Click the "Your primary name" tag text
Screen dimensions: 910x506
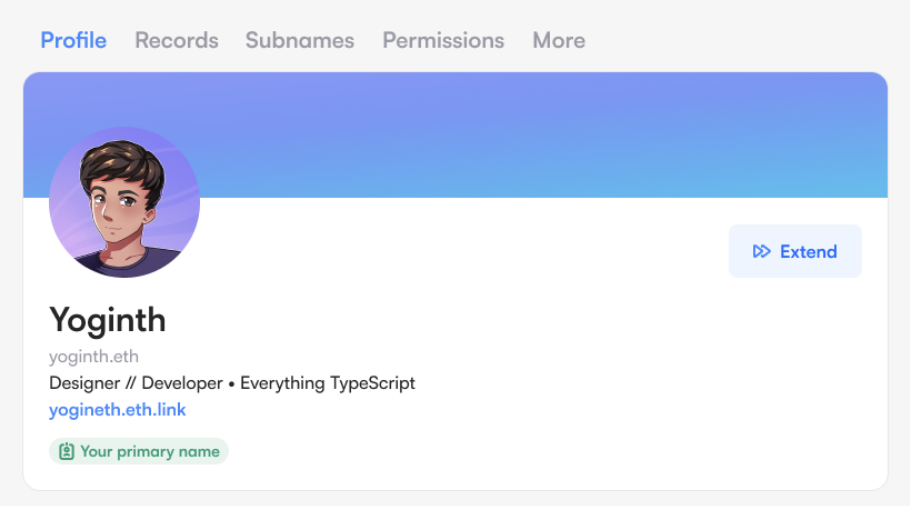pos(150,452)
